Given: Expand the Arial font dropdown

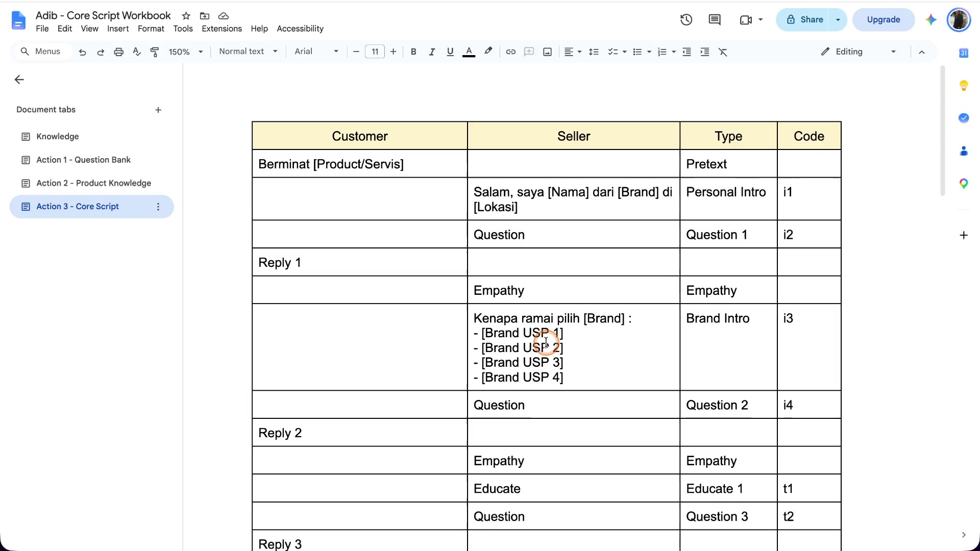Looking at the screenshot, I should pos(316,52).
